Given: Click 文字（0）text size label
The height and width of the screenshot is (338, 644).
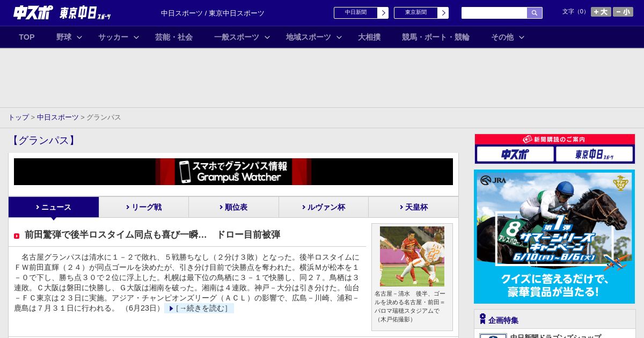Looking at the screenshot, I should (x=575, y=12).
